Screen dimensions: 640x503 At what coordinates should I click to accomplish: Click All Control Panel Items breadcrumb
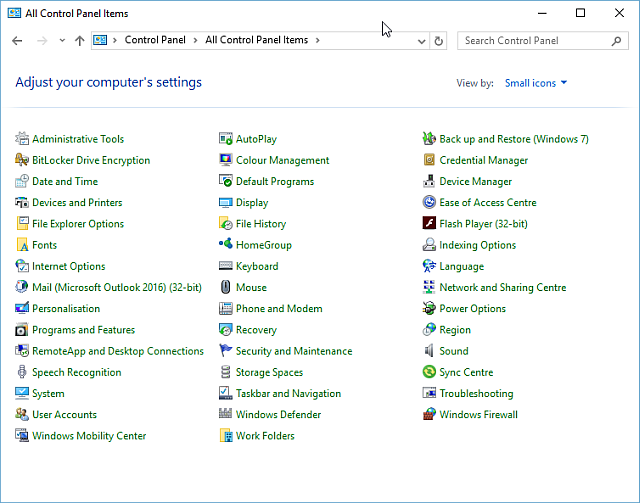[258, 41]
